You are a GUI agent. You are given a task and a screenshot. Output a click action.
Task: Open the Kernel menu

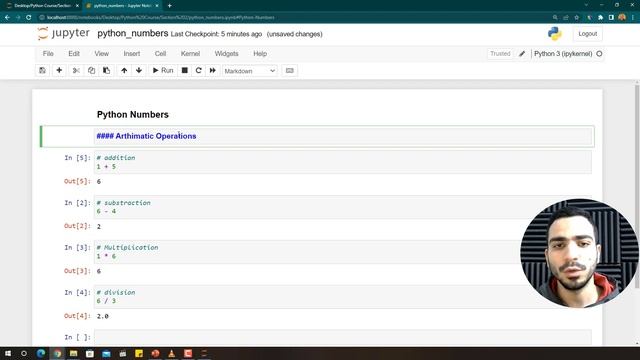pyautogui.click(x=190, y=53)
